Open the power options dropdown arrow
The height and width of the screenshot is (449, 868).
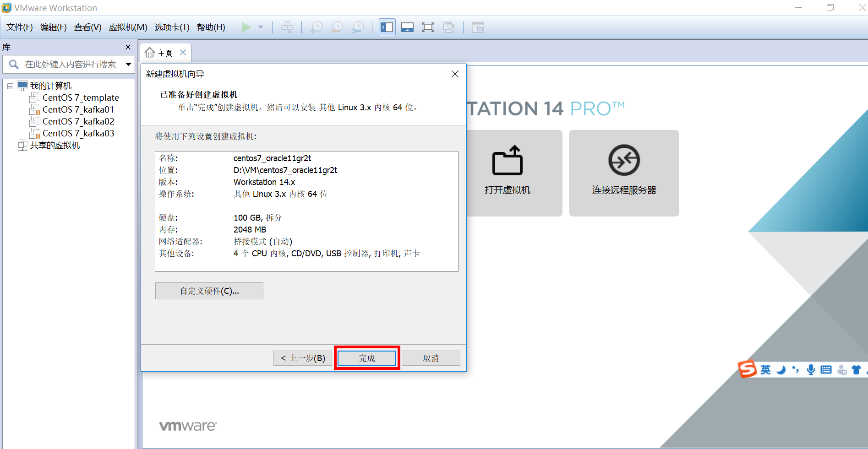261,27
